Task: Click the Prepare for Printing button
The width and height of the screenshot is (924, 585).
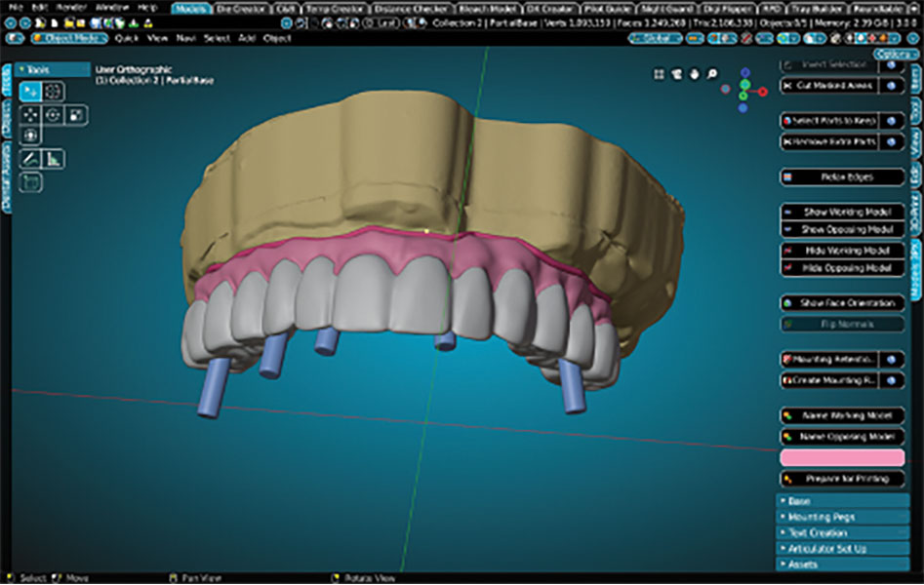Action: 842,479
